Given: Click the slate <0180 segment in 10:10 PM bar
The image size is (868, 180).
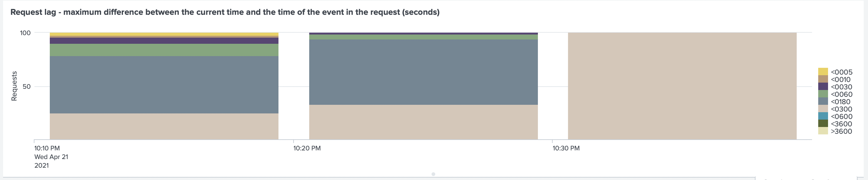Looking at the screenshot, I should pos(164,84).
